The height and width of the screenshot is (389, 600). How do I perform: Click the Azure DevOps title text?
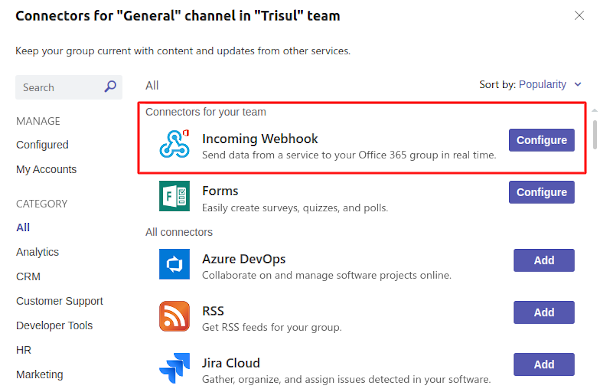pyautogui.click(x=244, y=259)
